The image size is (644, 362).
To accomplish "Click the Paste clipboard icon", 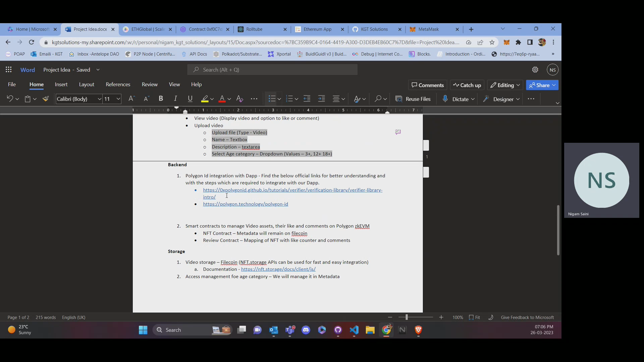I will tap(28, 99).
